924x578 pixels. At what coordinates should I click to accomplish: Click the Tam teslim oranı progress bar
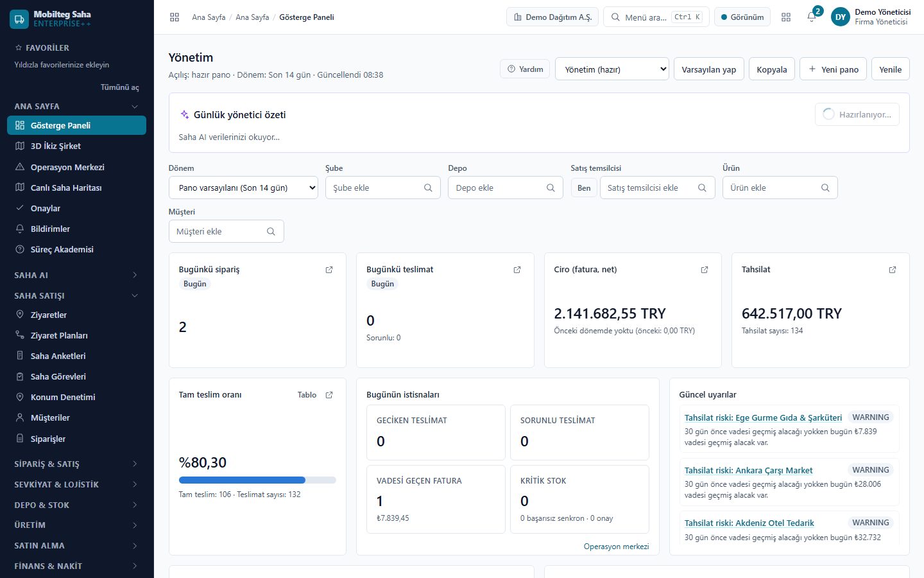[257, 480]
